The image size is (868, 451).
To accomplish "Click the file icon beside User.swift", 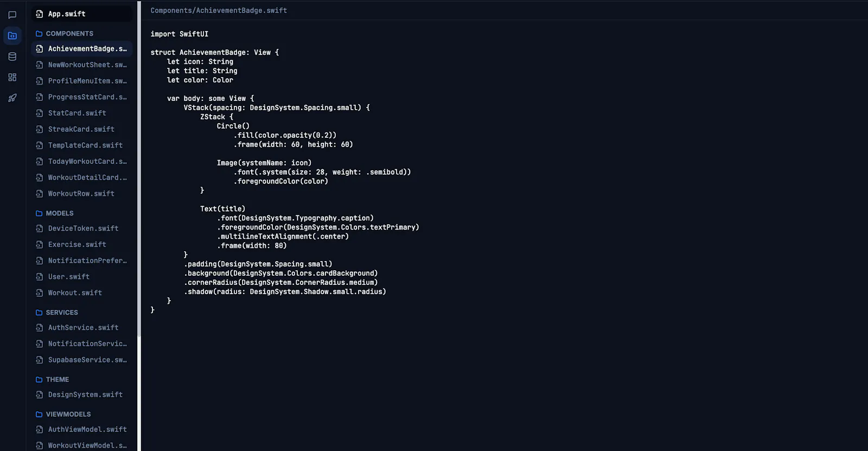I will 39,277.
